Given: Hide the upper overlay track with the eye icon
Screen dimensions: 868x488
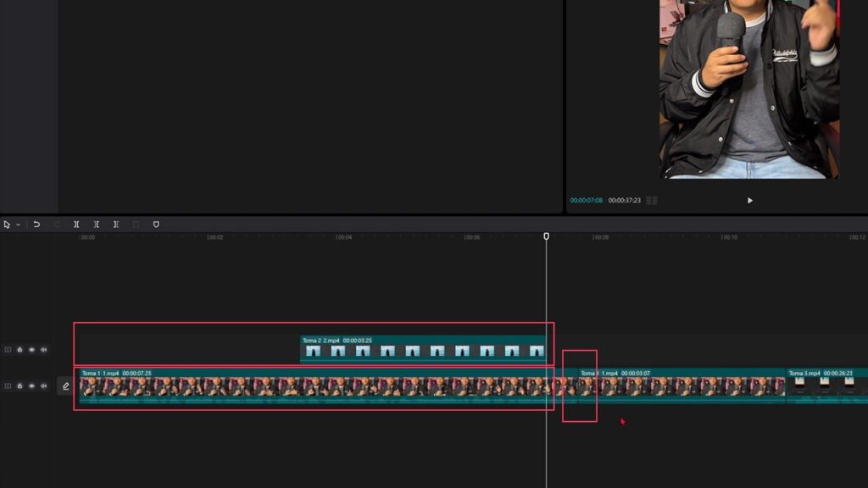Looking at the screenshot, I should point(31,350).
